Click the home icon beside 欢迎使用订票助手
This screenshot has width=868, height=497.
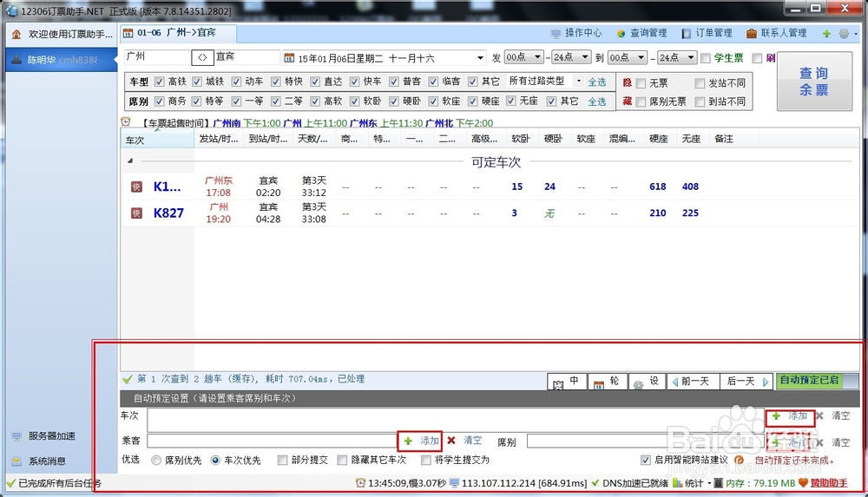tap(16, 35)
